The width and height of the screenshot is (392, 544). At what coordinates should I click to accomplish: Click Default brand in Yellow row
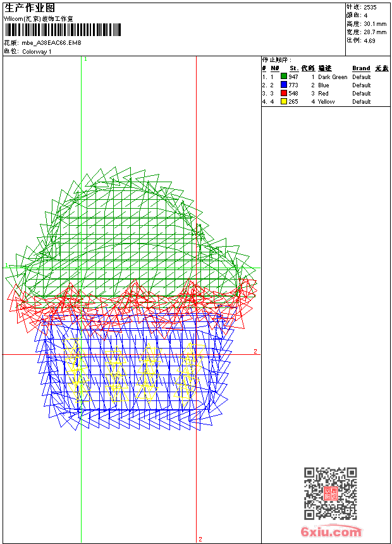[x=361, y=102]
